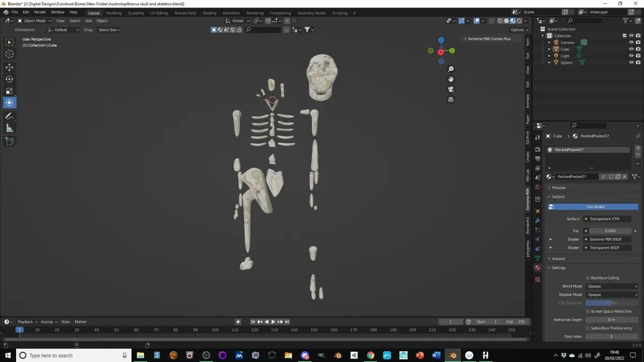Jump to the end frame
This screenshot has height=362, width=644.
click(288, 322)
